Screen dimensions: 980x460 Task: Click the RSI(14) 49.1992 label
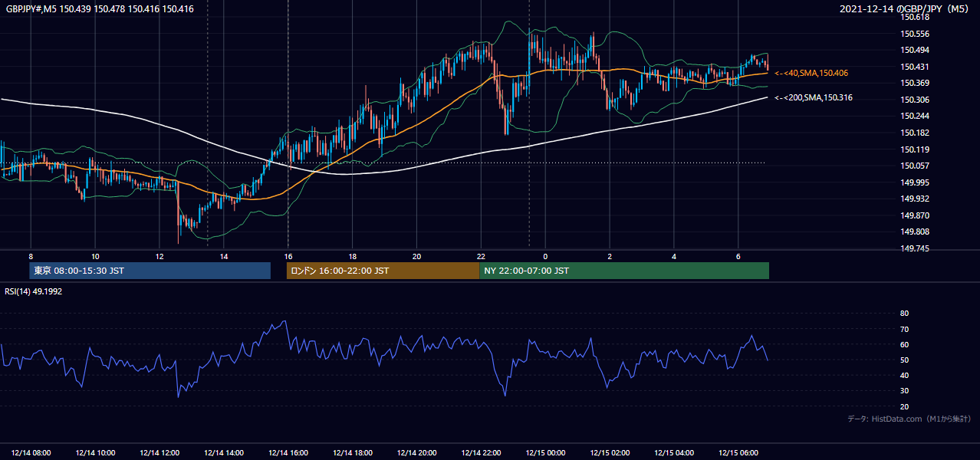click(x=34, y=291)
